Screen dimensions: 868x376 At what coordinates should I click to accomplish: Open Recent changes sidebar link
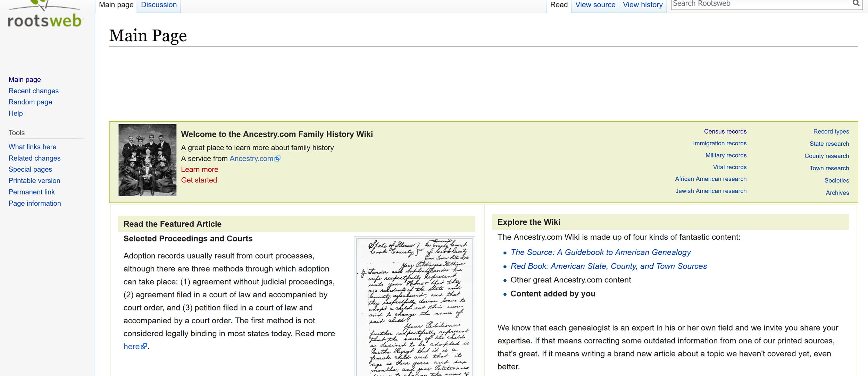click(34, 91)
